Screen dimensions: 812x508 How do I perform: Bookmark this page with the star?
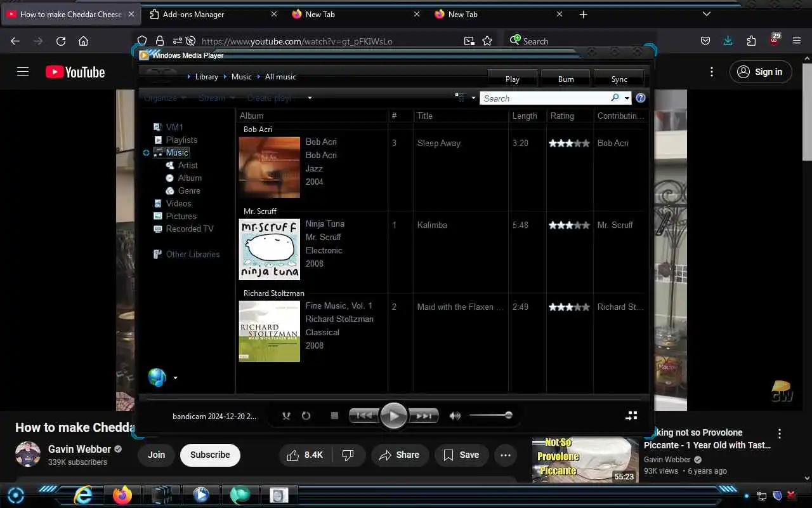[487, 41]
